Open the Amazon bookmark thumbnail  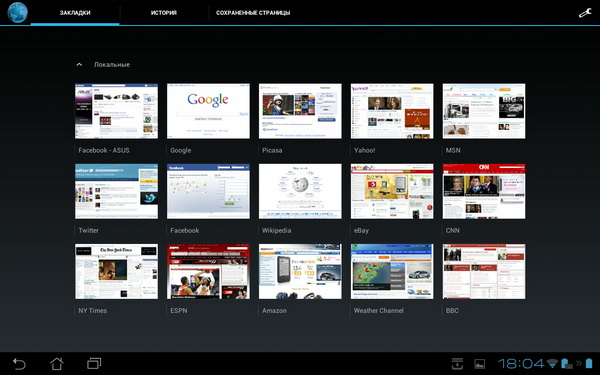coord(300,271)
